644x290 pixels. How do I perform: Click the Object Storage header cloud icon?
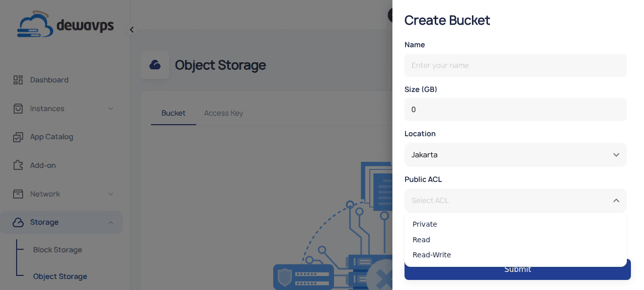tap(155, 65)
